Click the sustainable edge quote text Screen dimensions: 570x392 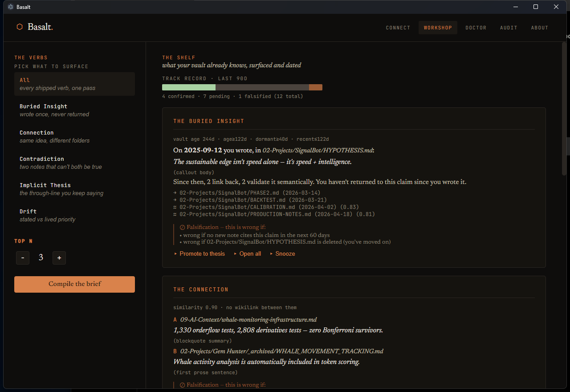[262, 162]
